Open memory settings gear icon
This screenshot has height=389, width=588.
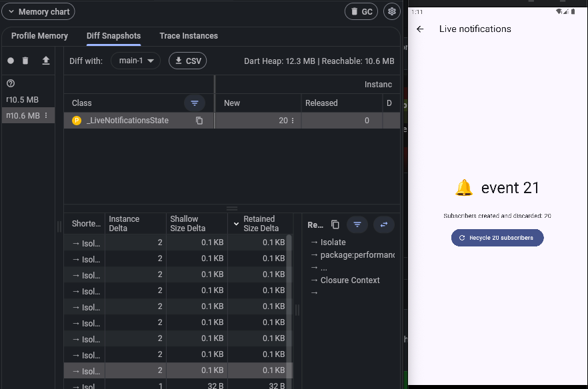[x=392, y=11]
